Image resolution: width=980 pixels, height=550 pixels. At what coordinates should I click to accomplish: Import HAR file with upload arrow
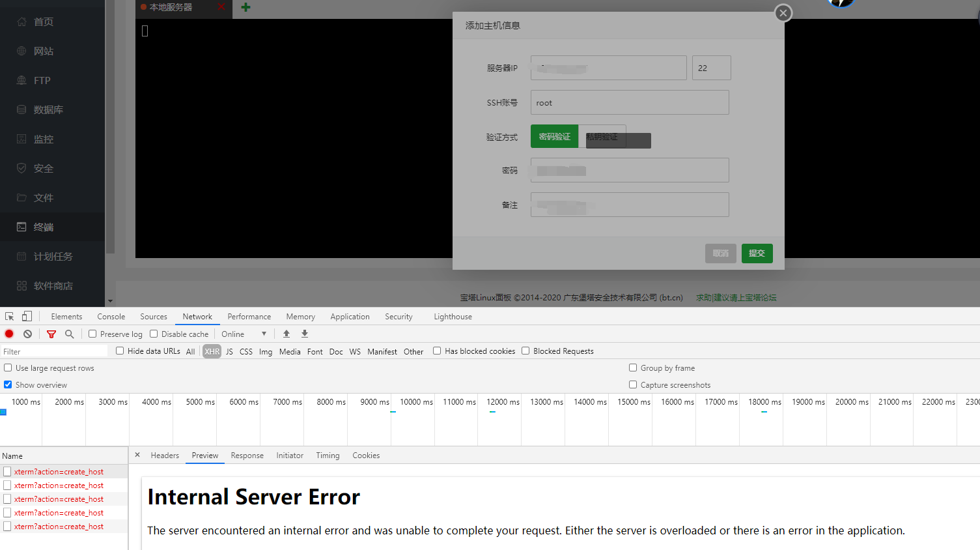click(287, 334)
